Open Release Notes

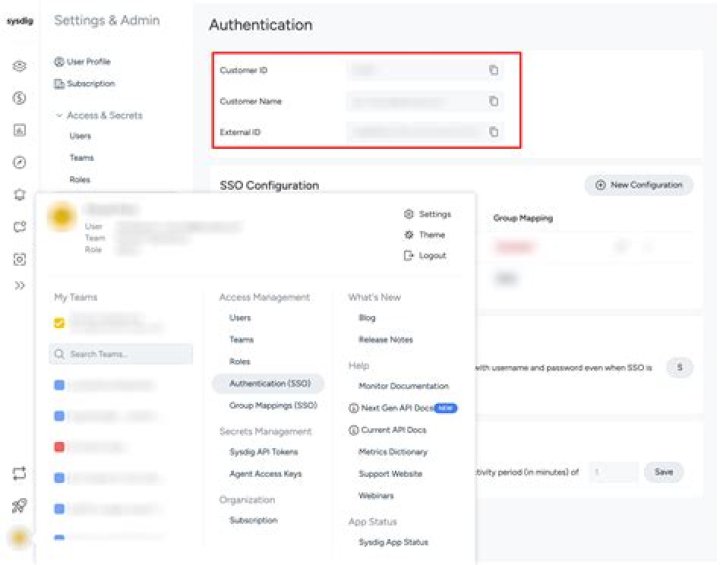(x=386, y=340)
